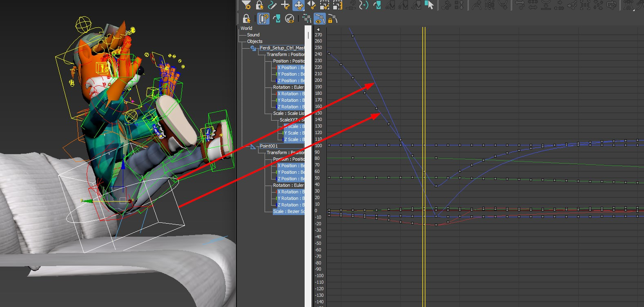Select X Position under Point001
Viewport: 644px width, 307px height.
[x=291, y=166]
